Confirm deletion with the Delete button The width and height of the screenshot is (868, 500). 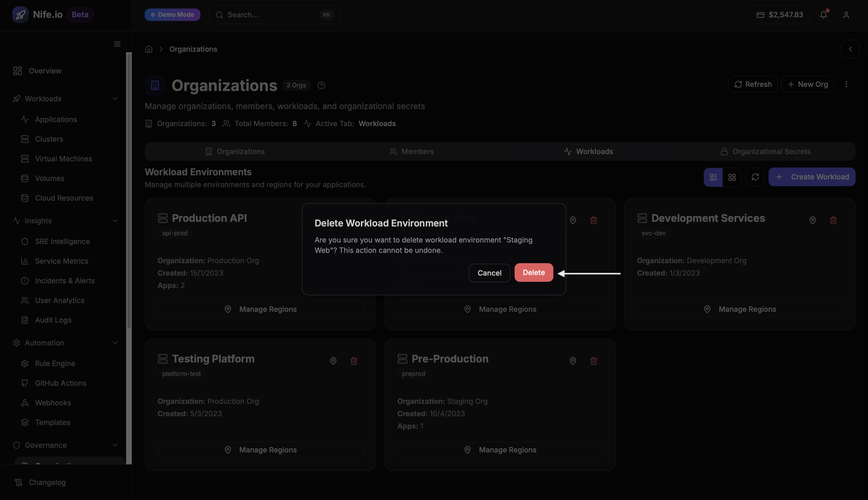[533, 272]
